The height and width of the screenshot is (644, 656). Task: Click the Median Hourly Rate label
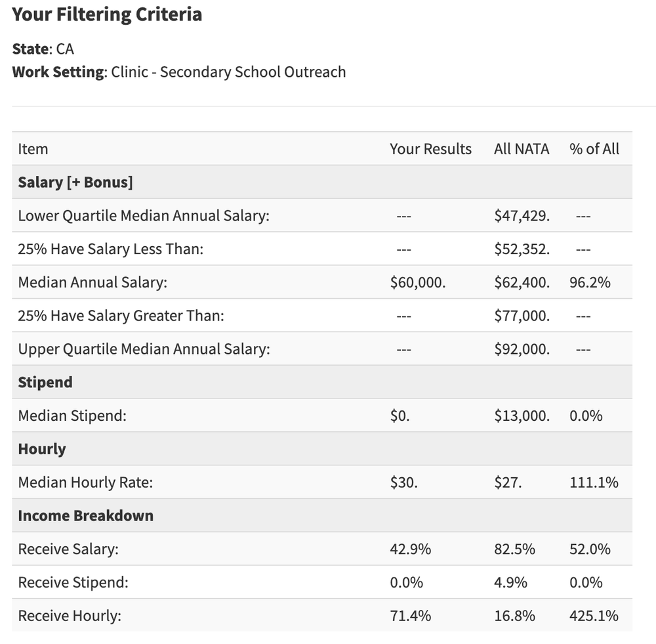(85, 483)
